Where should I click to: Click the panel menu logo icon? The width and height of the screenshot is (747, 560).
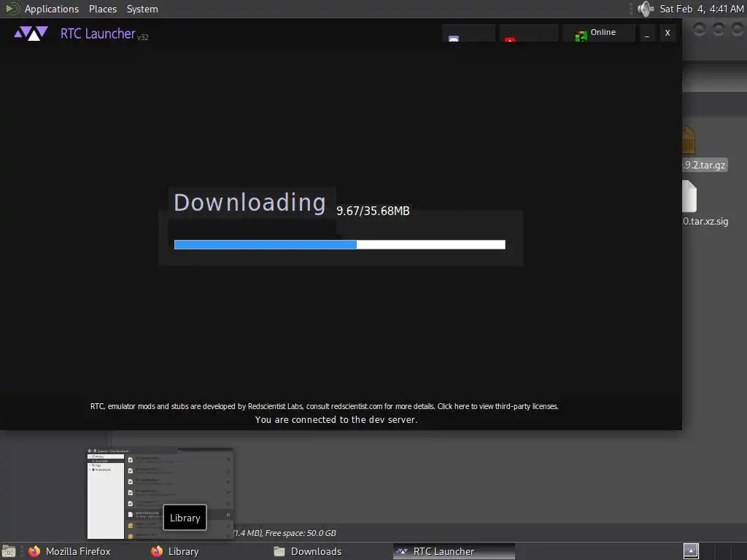(x=12, y=9)
